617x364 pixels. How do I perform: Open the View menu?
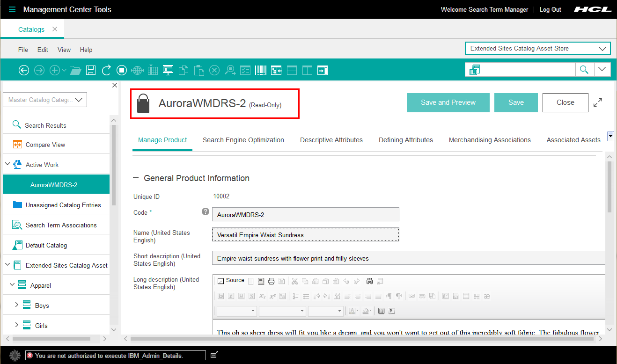(64, 50)
